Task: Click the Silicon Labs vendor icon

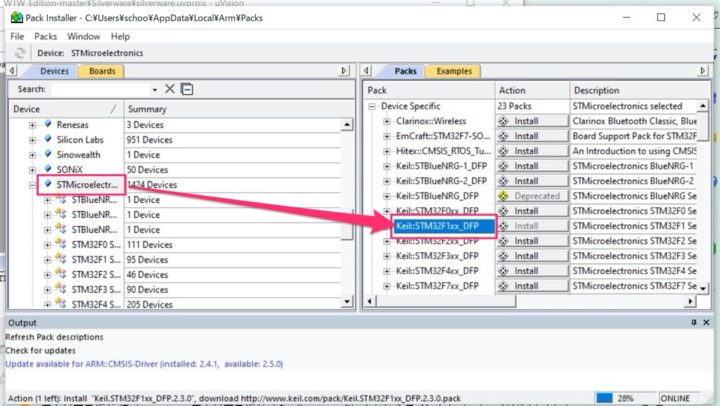Action: 47,140
